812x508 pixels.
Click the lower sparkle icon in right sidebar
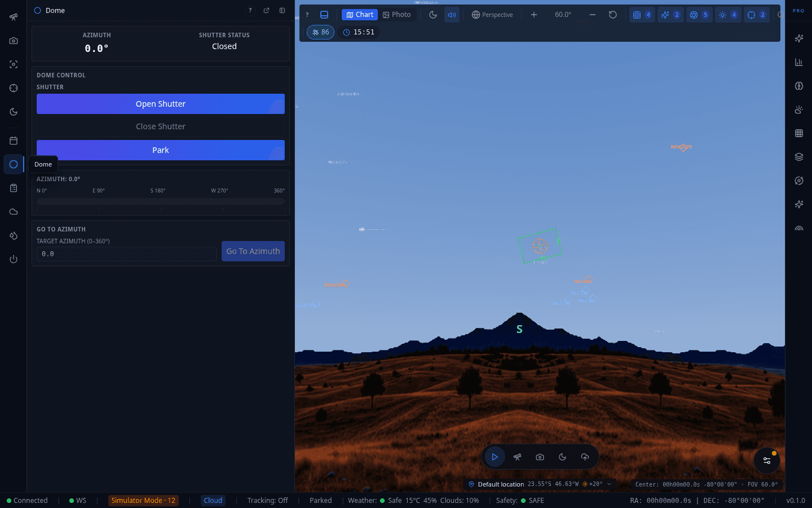[x=799, y=204]
